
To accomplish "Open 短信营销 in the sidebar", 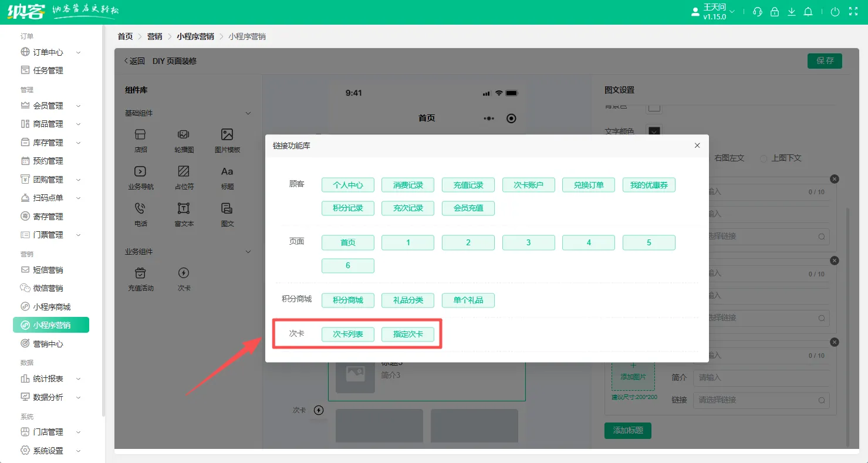I will coord(48,270).
